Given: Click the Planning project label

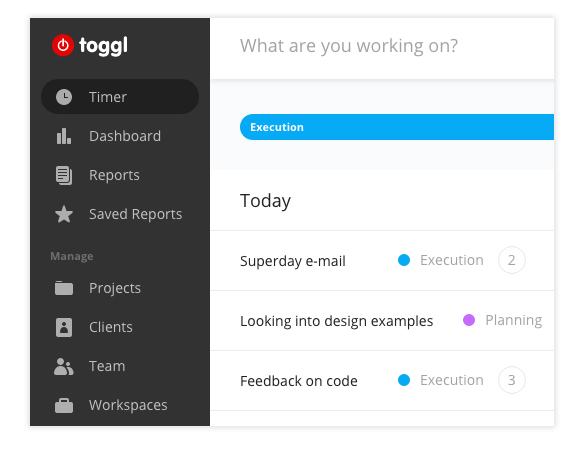Looking at the screenshot, I should click(514, 320).
